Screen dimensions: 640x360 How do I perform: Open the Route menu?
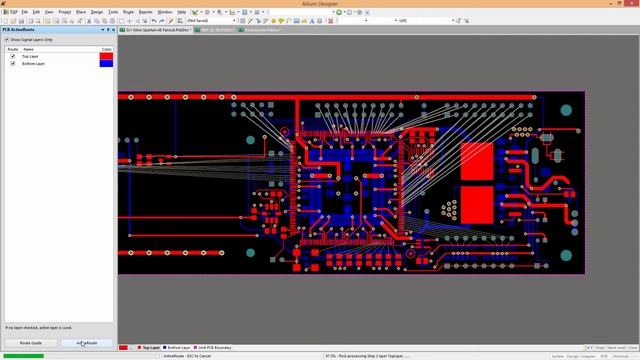click(128, 12)
